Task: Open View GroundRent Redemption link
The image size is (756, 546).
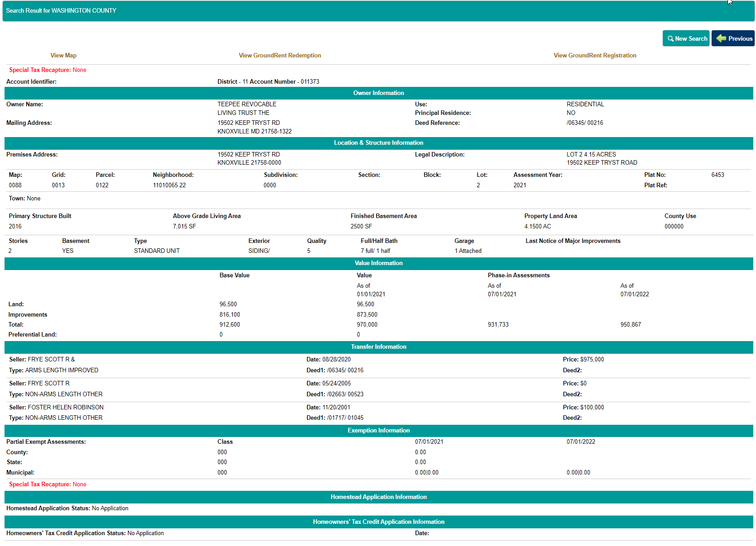Action: [280, 56]
